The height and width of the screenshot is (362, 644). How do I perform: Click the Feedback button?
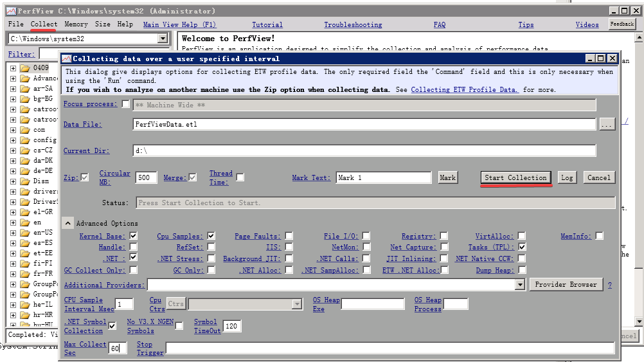pos(622,24)
